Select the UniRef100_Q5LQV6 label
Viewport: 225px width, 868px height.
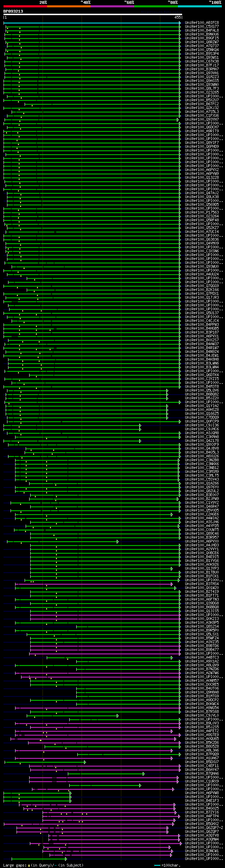pyautogui.click(x=202, y=391)
